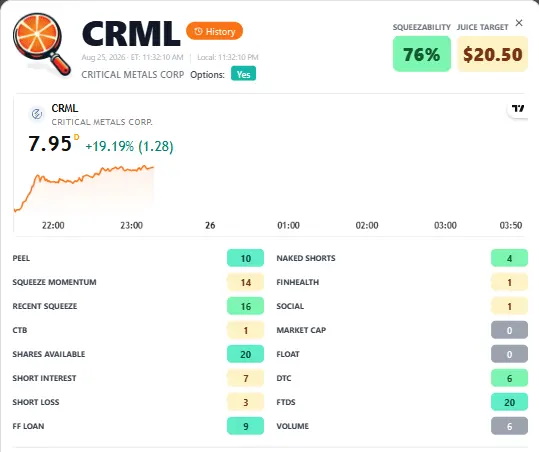539x452 pixels.
Task: Click the MARKET CAP label
Action: pos(301,330)
